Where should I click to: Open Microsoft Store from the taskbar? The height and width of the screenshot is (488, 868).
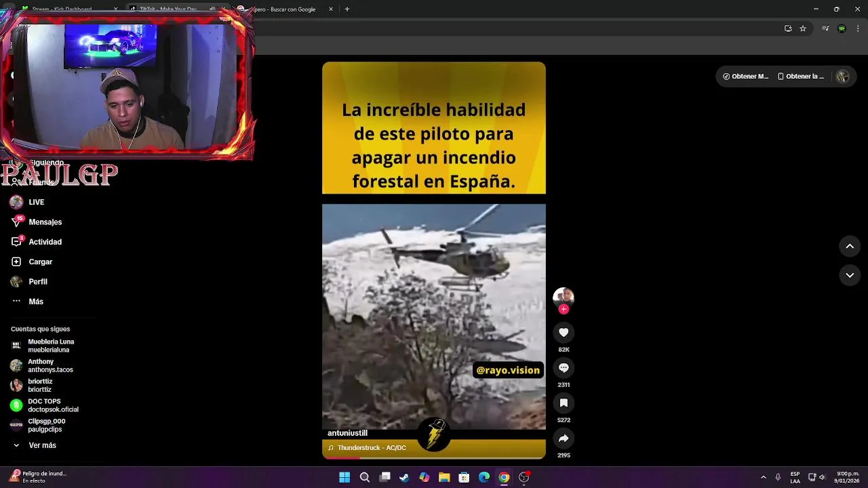click(x=464, y=477)
